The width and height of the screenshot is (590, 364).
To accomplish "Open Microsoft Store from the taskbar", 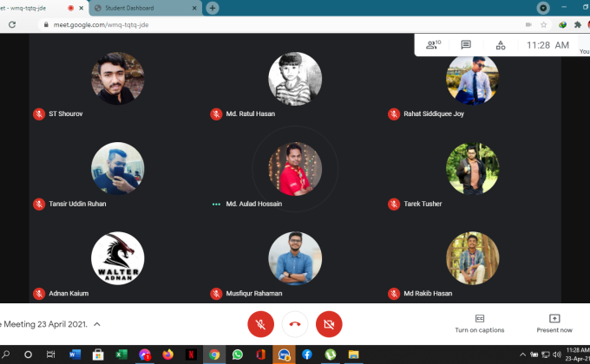I will [98, 354].
